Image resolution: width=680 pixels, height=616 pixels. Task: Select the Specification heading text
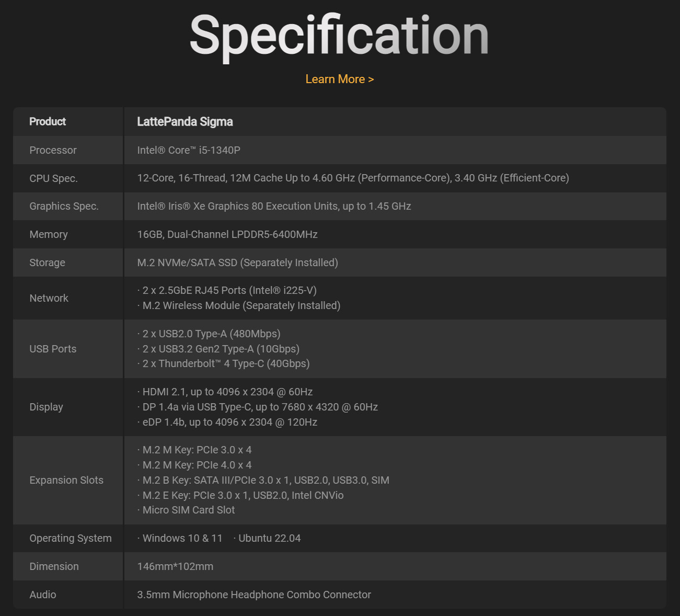[339, 36]
